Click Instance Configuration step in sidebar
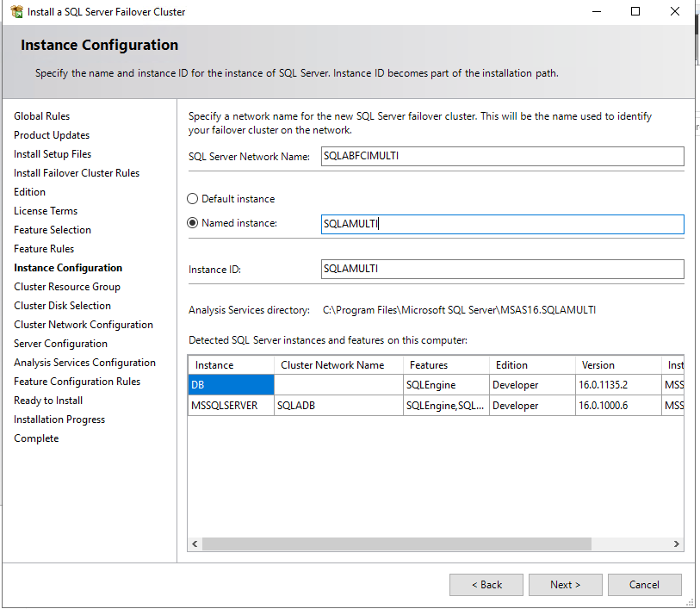This screenshot has width=700, height=609. point(68,268)
